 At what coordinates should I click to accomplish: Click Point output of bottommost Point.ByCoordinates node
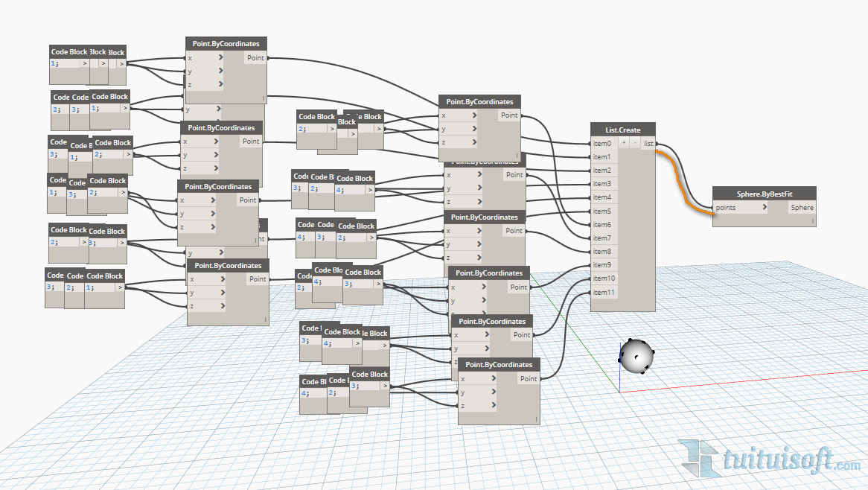528,378
